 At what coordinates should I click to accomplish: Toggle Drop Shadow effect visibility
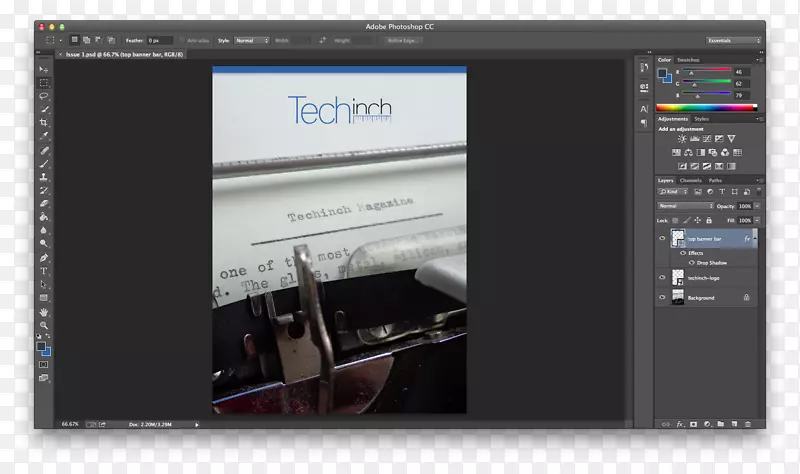tap(692, 263)
